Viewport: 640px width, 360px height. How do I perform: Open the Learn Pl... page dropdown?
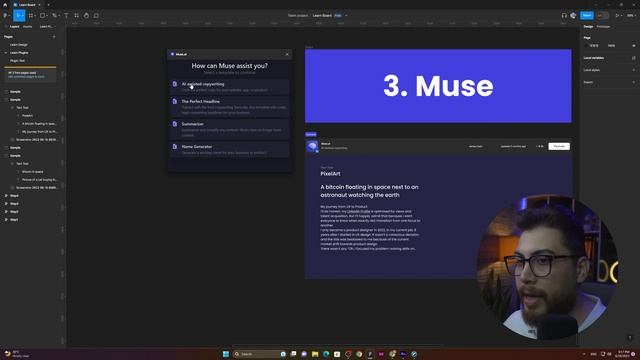pos(47,27)
